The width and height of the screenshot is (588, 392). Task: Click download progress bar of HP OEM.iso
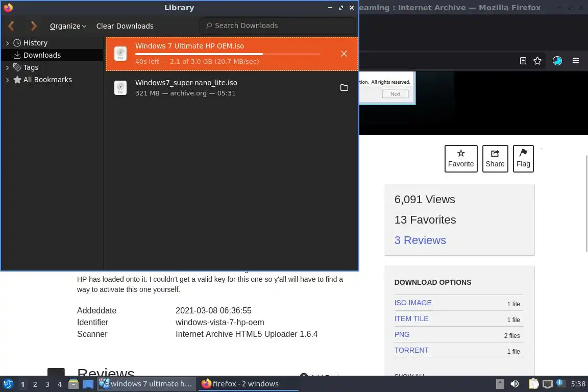click(228, 55)
